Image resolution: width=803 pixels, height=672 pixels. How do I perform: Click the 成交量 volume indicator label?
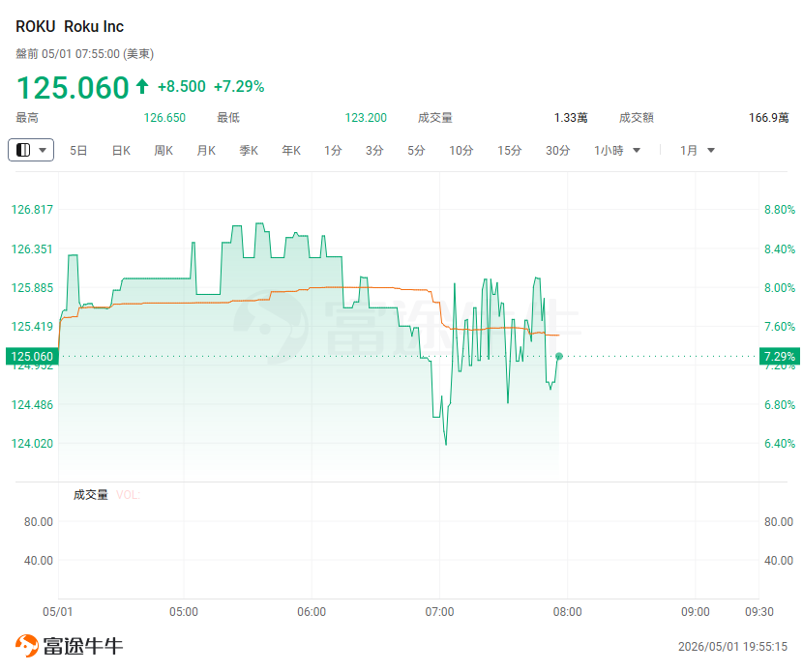(91, 495)
